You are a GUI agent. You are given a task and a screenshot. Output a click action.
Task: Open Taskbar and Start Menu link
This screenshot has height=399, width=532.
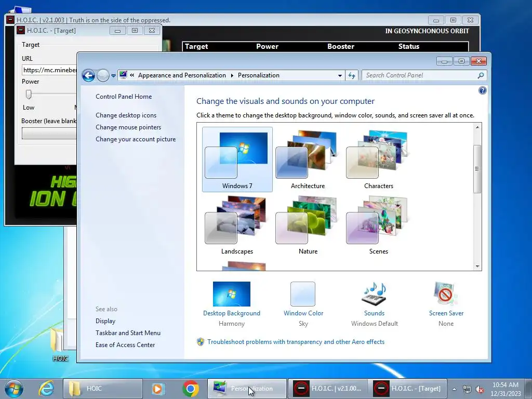(x=128, y=333)
